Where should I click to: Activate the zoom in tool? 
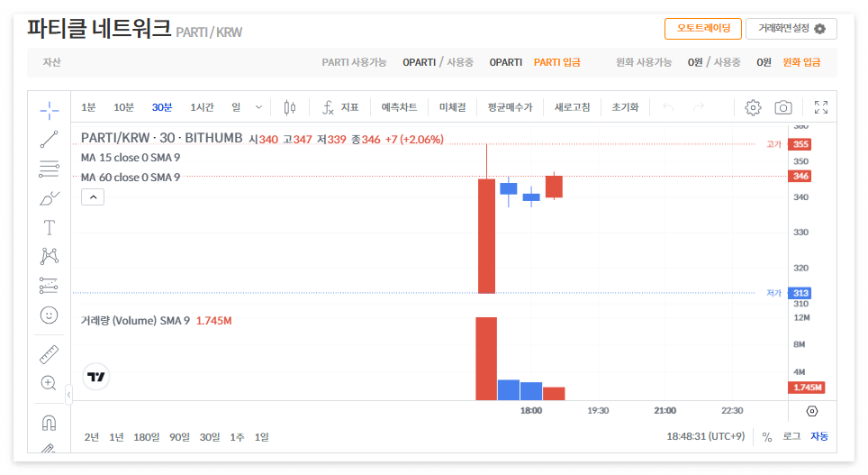point(50,383)
